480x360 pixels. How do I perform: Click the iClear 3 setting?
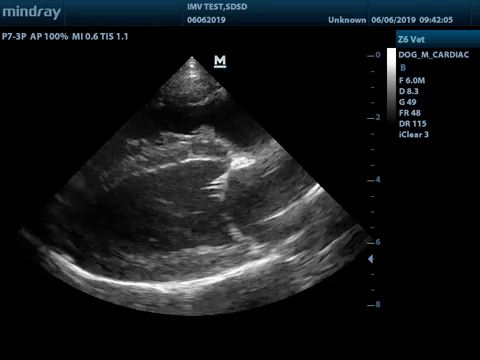pos(414,135)
